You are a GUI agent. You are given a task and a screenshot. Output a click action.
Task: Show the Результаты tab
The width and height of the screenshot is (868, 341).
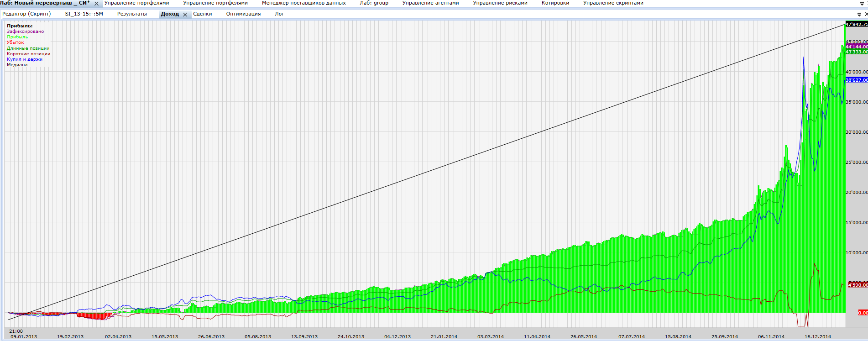[x=132, y=14]
